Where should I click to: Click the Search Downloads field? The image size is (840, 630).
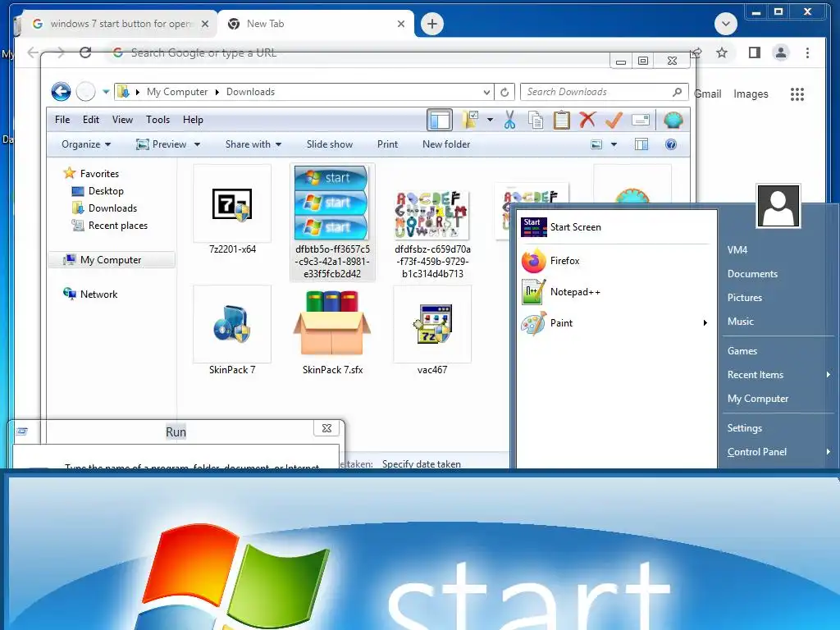click(x=605, y=92)
